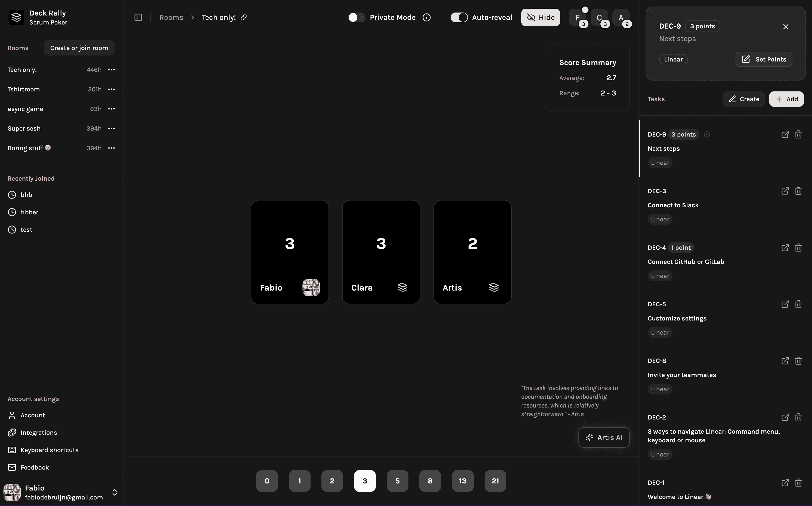Open options menu for Boring stuff room
Screen dimensions: 812x506
[111, 148]
